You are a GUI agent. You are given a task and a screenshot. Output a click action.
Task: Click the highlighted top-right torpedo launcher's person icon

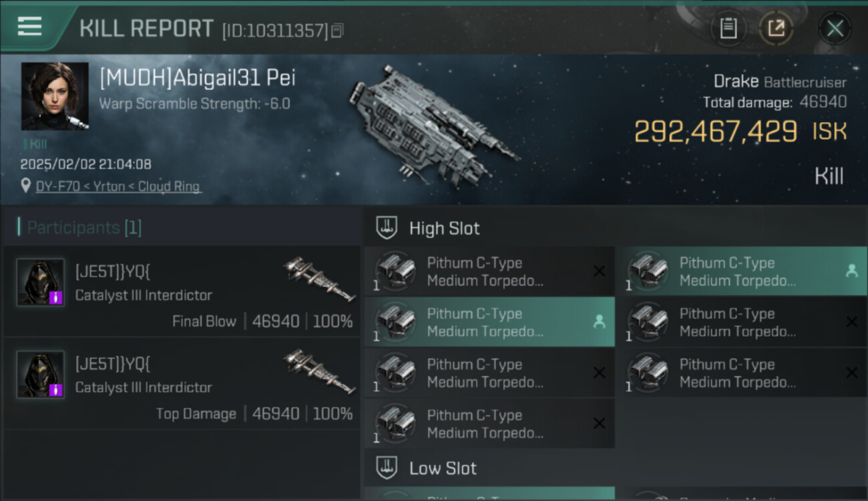click(x=851, y=271)
